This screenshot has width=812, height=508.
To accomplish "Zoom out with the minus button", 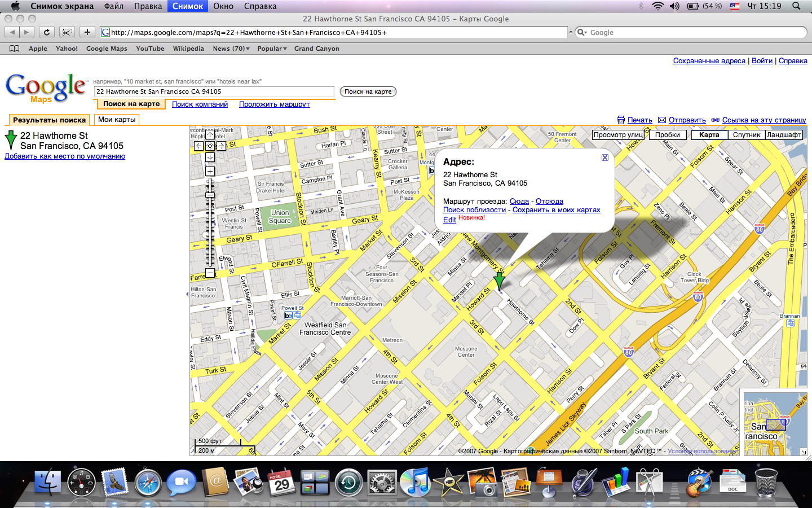I will pos(210,273).
